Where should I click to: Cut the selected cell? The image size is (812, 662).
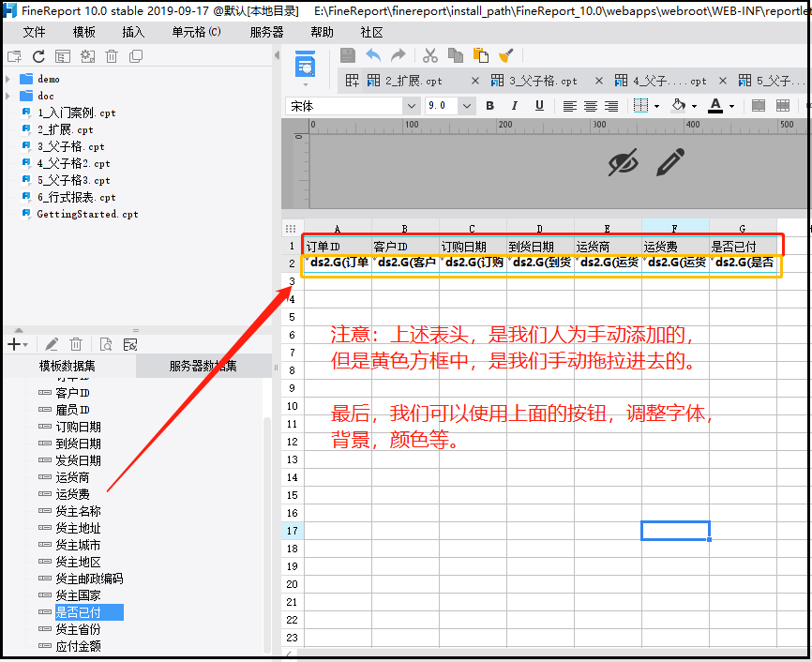pyautogui.click(x=430, y=55)
